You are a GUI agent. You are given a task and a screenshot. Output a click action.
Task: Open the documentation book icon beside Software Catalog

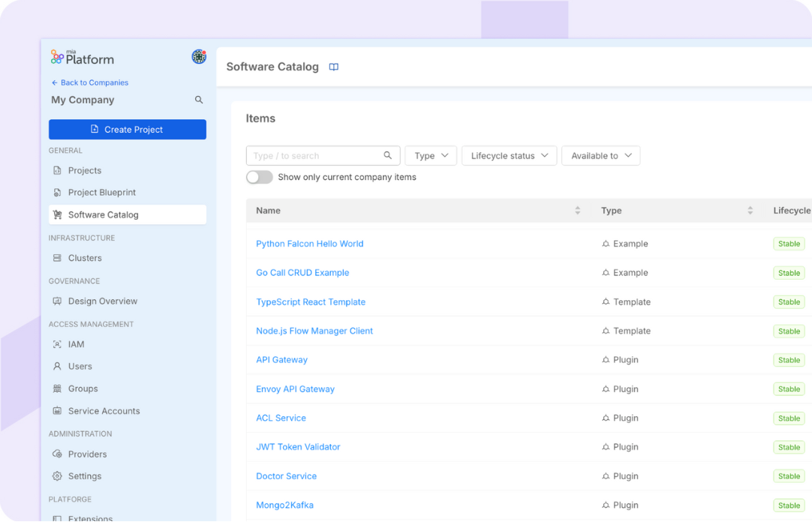(x=333, y=67)
